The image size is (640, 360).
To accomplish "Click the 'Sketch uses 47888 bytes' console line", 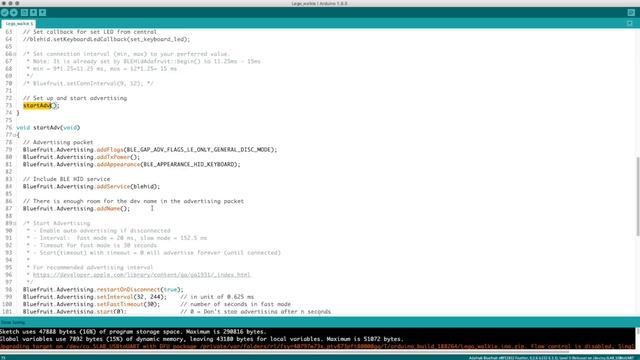I will [133, 331].
